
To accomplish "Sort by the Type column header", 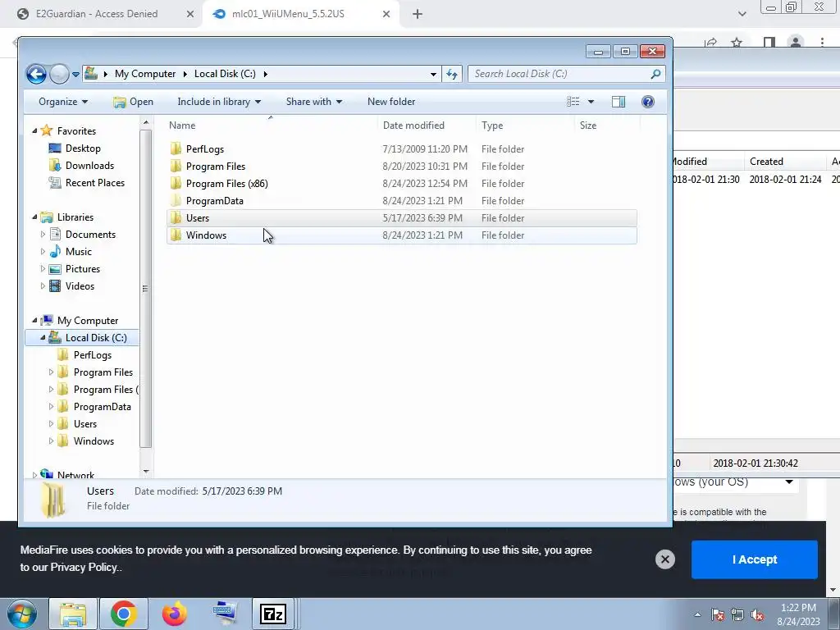I will tap(524, 126).
